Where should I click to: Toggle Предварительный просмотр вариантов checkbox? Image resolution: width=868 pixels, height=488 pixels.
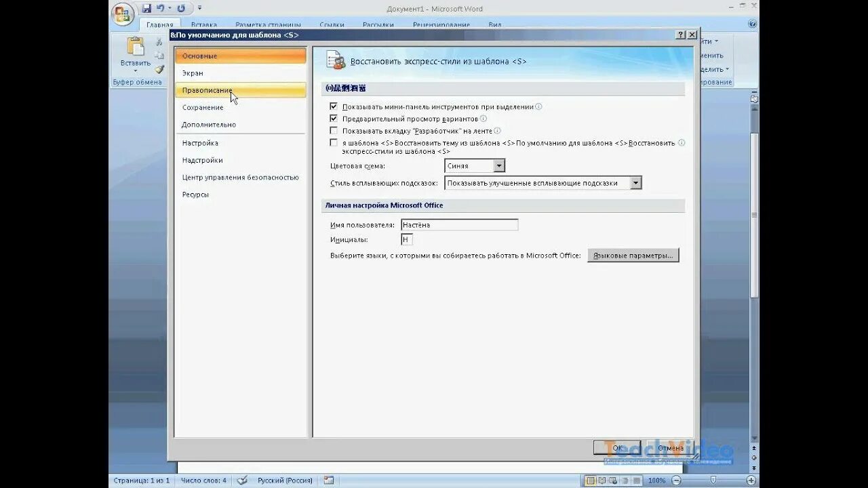(333, 119)
